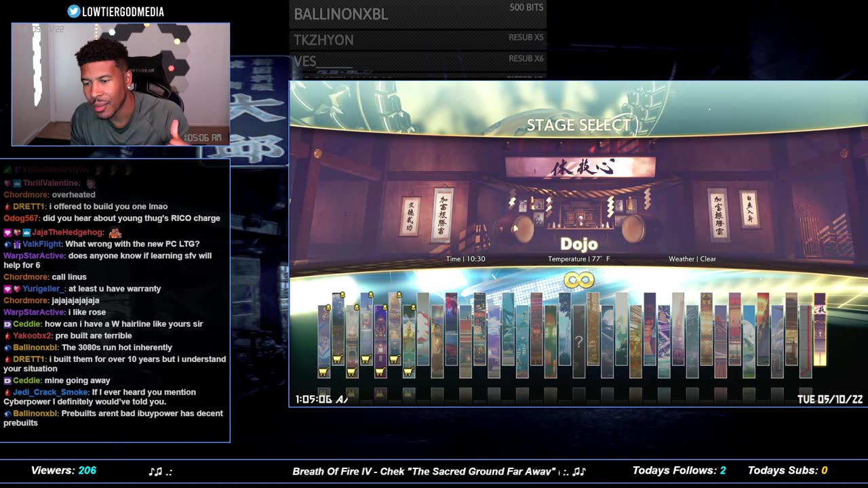Click the rightmost shopping cart icon in stage strip
The height and width of the screenshot is (488, 868).
[x=408, y=371]
